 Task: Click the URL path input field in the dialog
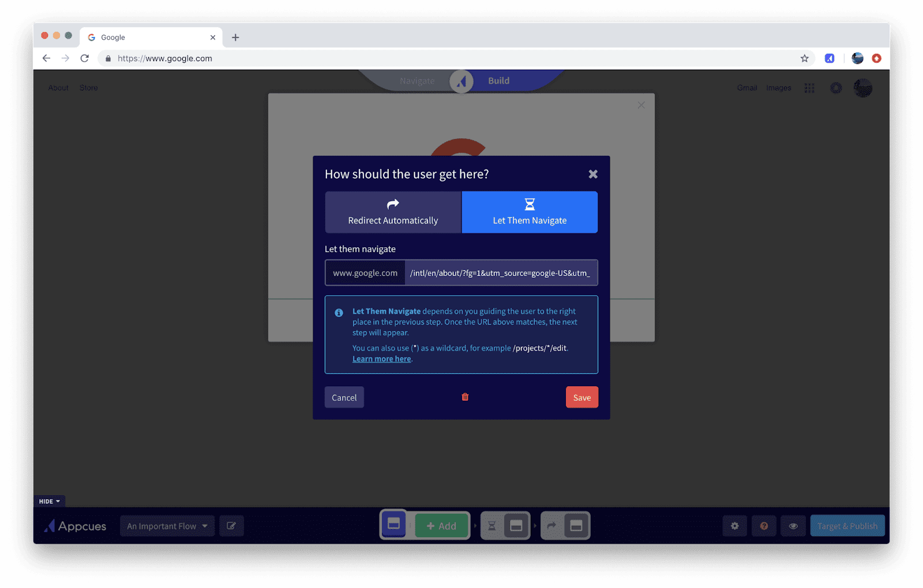click(501, 273)
